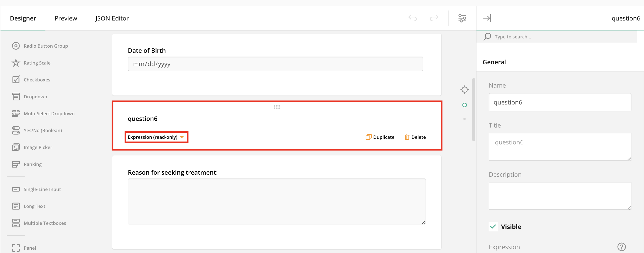Add an Image Picker from the toolbox
This screenshot has width=644, height=253.
coord(38,147)
